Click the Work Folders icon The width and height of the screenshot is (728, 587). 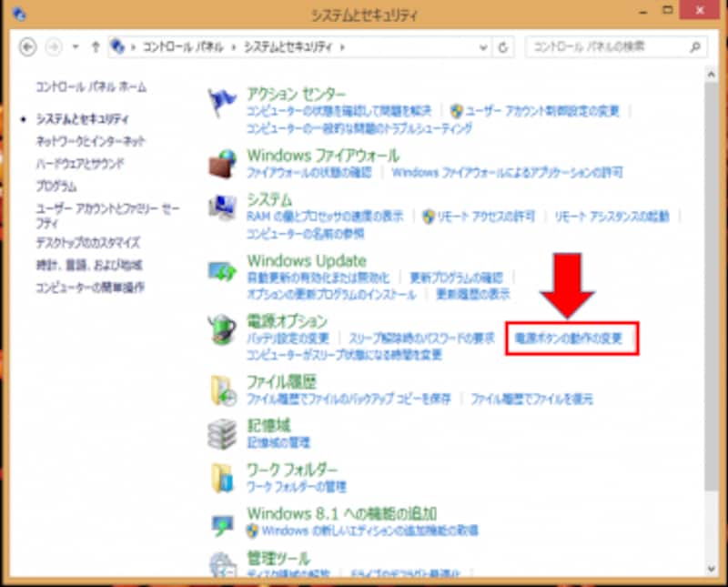222,478
